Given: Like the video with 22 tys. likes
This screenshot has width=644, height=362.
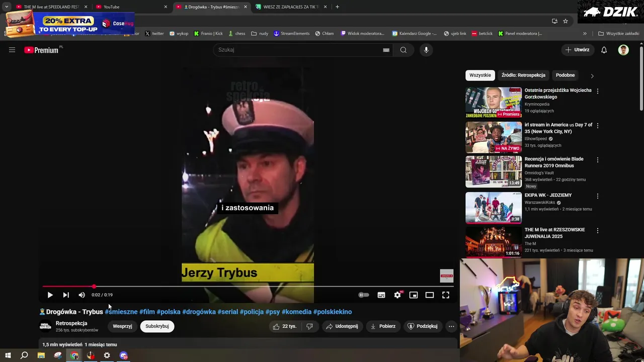Looking at the screenshot, I should tap(285, 326).
